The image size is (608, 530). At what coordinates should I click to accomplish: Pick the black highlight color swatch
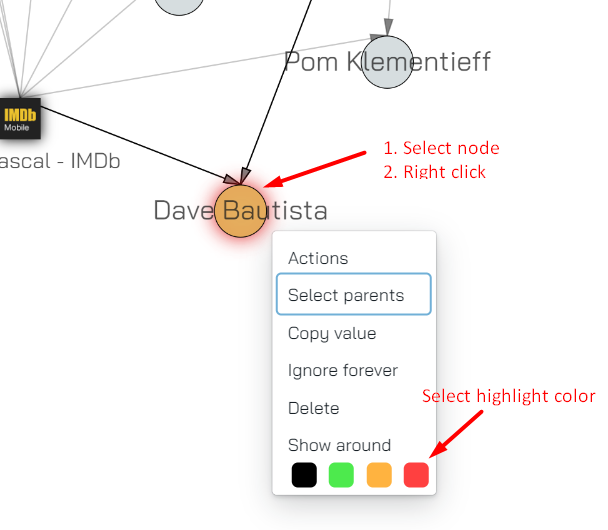pyautogui.click(x=304, y=475)
